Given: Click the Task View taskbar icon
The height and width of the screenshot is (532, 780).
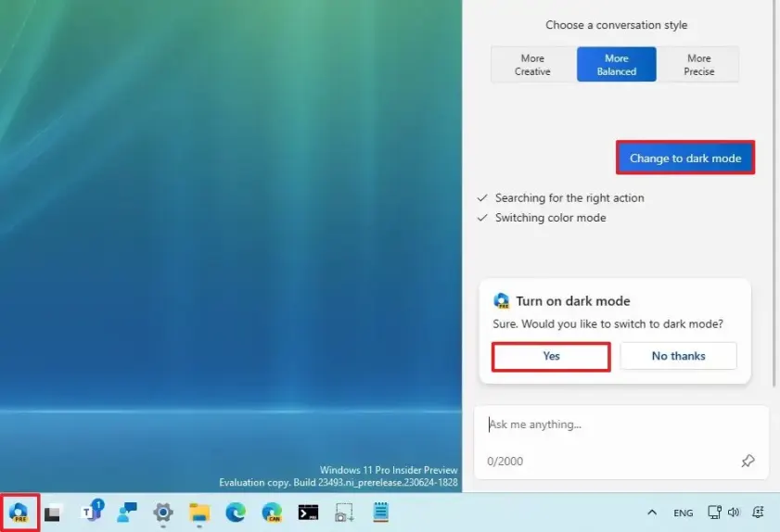Looking at the screenshot, I should [x=53, y=513].
